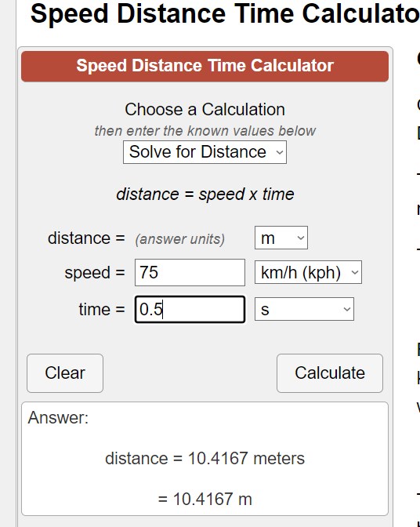The height and width of the screenshot is (527, 420).
Task: Click the 'speed =' field label
Action: (x=95, y=273)
